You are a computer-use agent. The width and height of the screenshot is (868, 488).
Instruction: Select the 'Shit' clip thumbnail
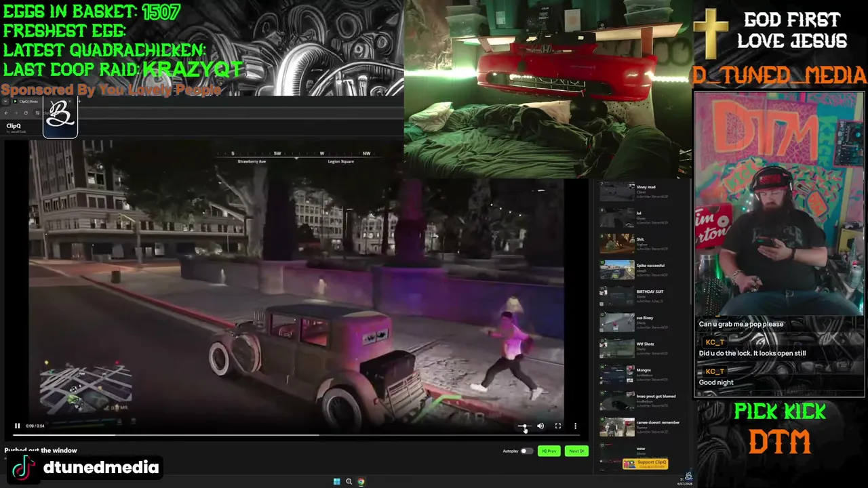[617, 243]
